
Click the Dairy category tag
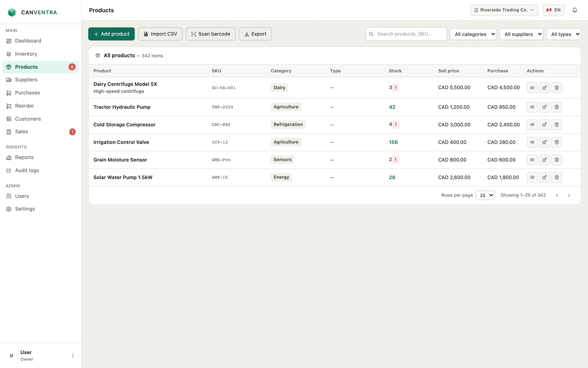click(279, 88)
